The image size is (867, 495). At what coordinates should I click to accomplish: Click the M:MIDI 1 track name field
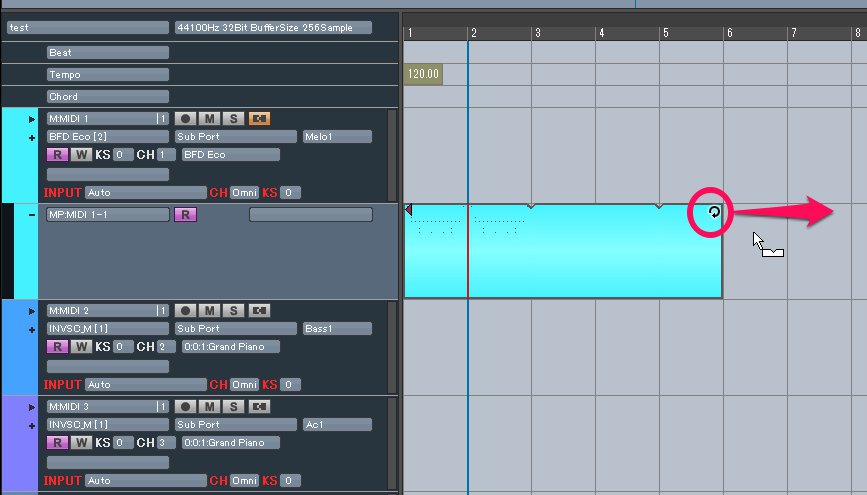click(108, 118)
